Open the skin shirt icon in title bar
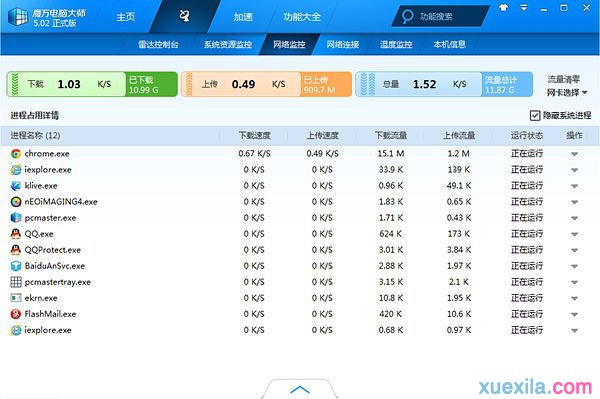This screenshot has width=600, height=399. coord(504,7)
